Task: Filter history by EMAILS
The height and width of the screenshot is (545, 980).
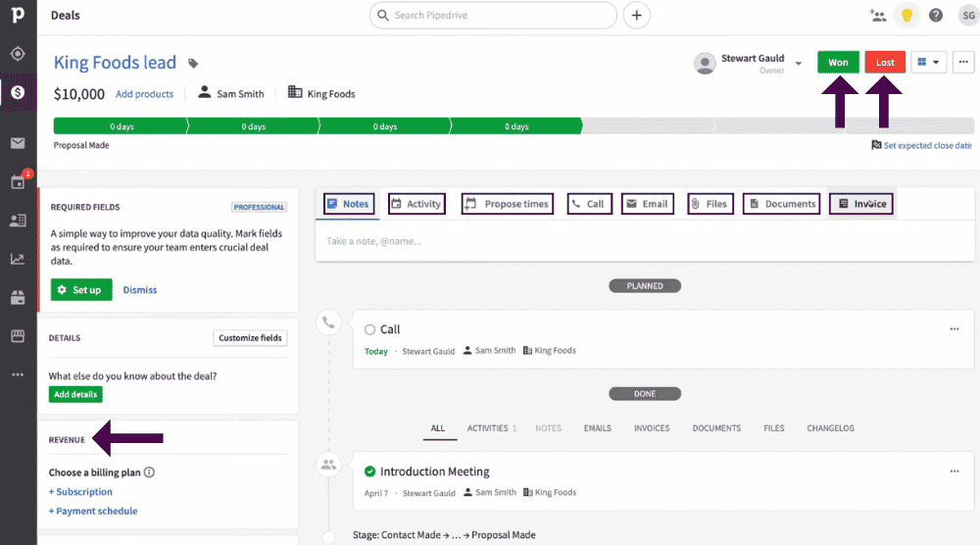Action: point(598,428)
